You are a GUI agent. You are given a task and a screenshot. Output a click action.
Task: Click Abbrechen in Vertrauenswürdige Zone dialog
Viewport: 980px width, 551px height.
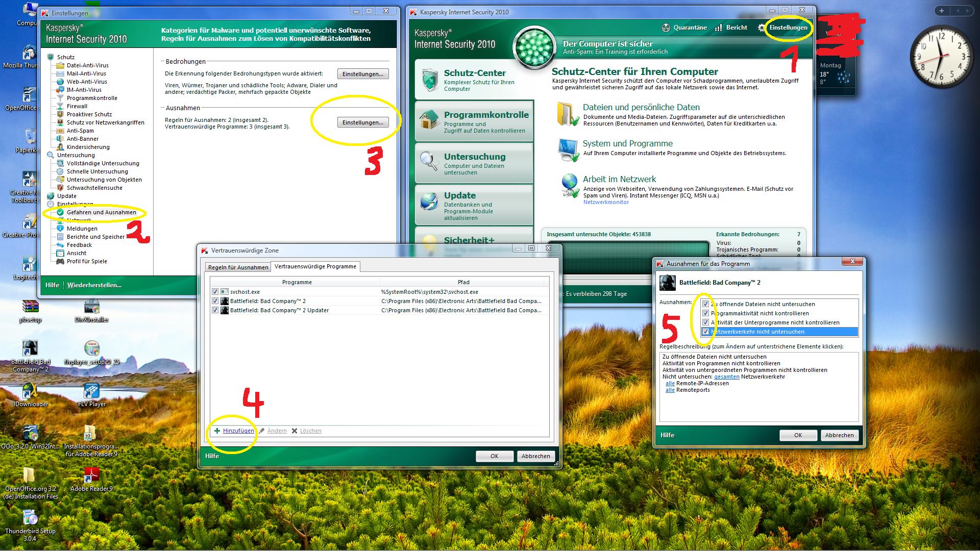point(535,456)
